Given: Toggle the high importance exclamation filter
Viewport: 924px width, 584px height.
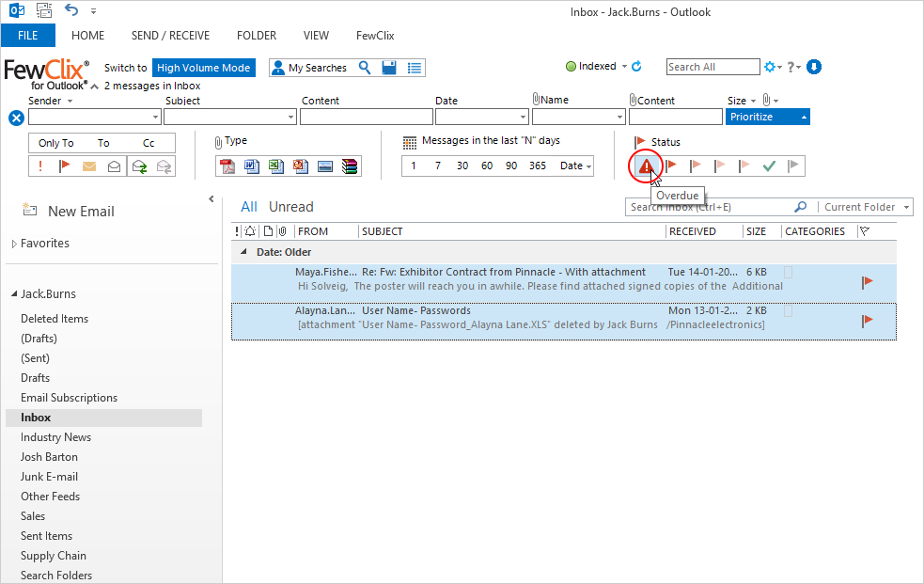Looking at the screenshot, I should (40, 166).
